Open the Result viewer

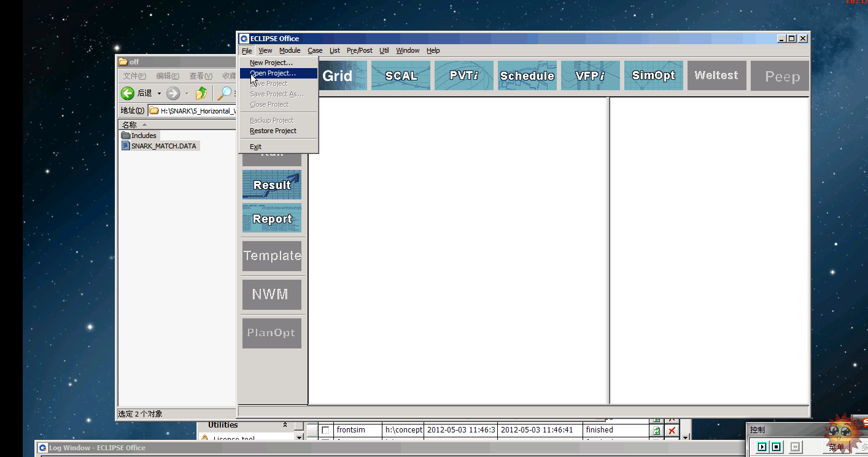click(272, 185)
